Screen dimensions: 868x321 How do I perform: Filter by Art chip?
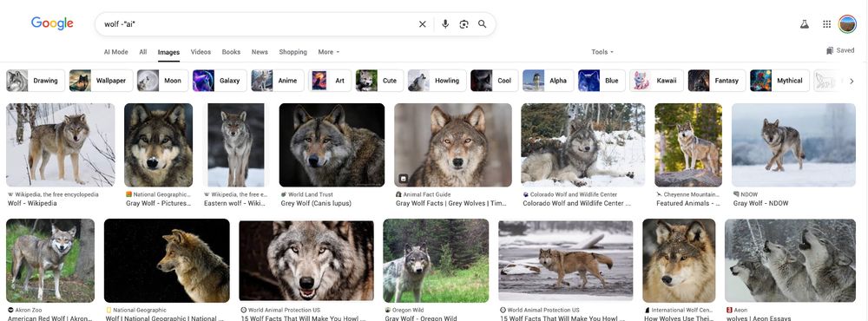click(x=330, y=81)
